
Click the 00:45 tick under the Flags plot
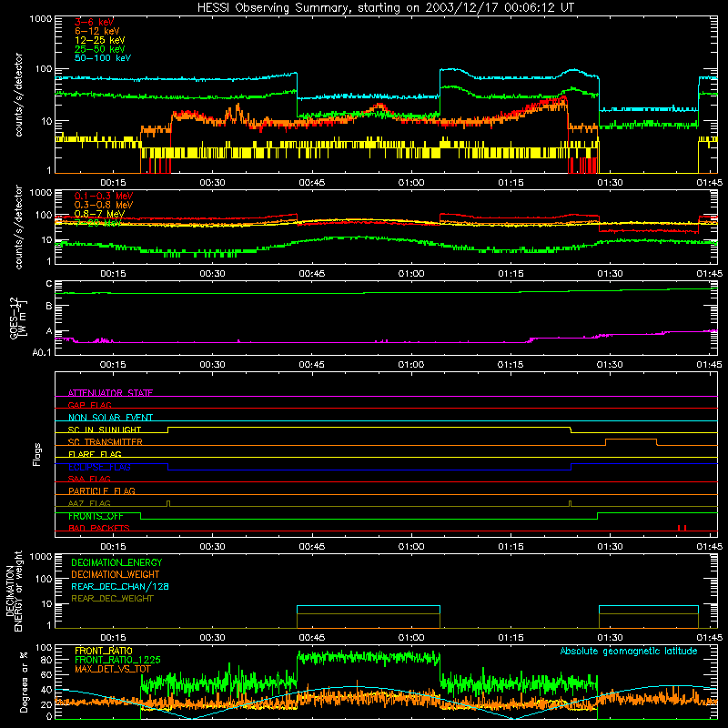(312, 547)
